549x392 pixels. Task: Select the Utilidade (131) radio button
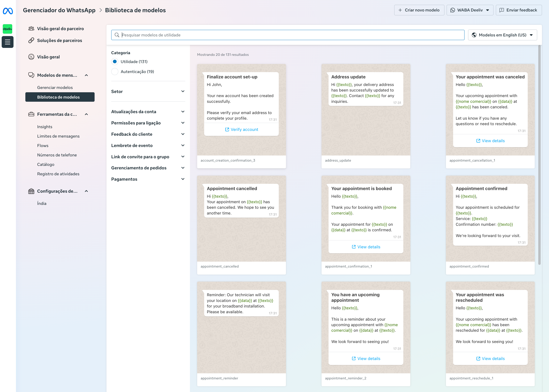click(115, 62)
